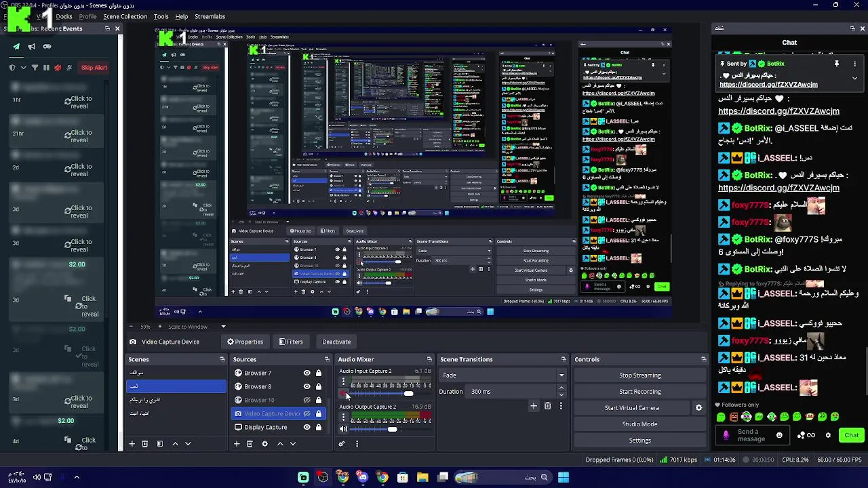This screenshot has width=868, height=488.
Task: Open the Docks menu
Action: click(x=64, y=16)
